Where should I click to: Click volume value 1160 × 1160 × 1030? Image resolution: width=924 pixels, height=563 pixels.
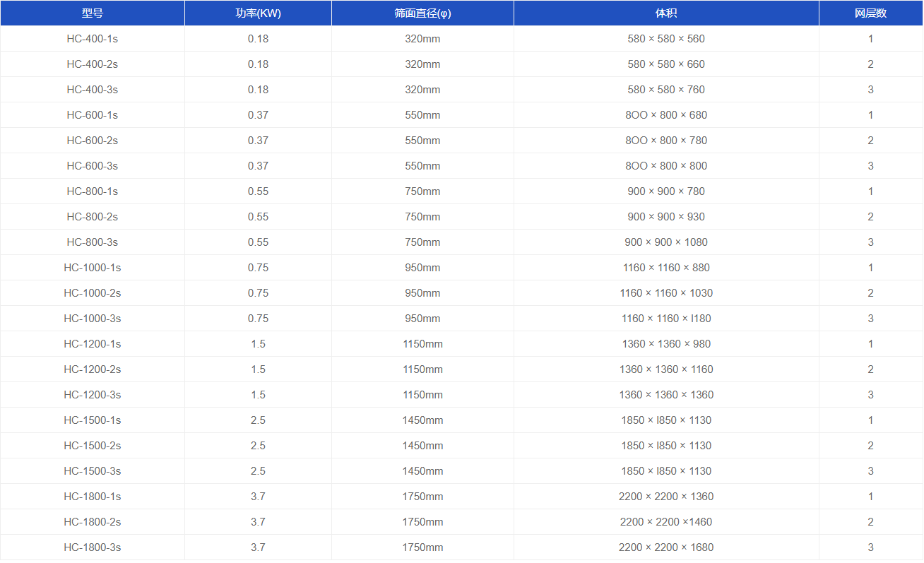(x=666, y=293)
